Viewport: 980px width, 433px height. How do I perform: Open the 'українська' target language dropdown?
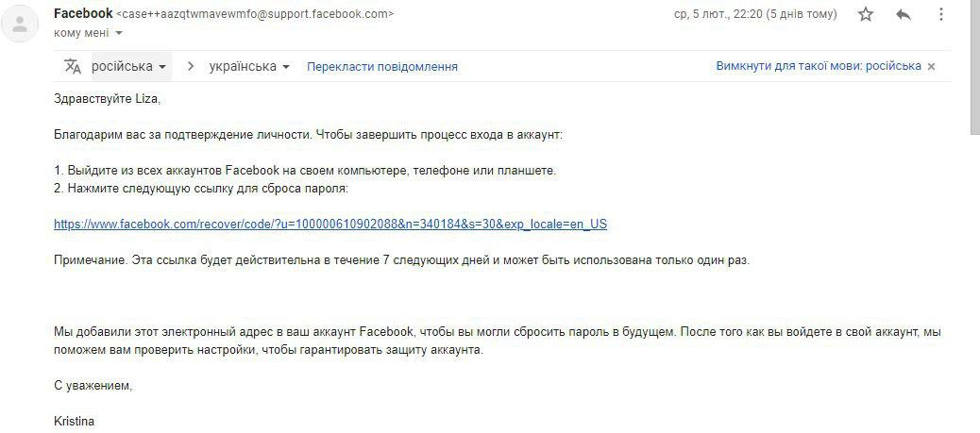pos(249,66)
